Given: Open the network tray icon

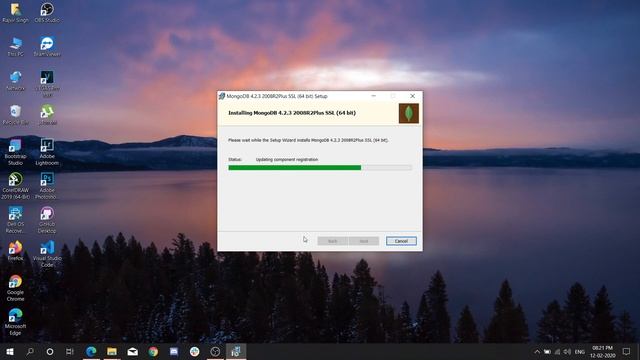Looking at the screenshot, I should click(x=558, y=351).
